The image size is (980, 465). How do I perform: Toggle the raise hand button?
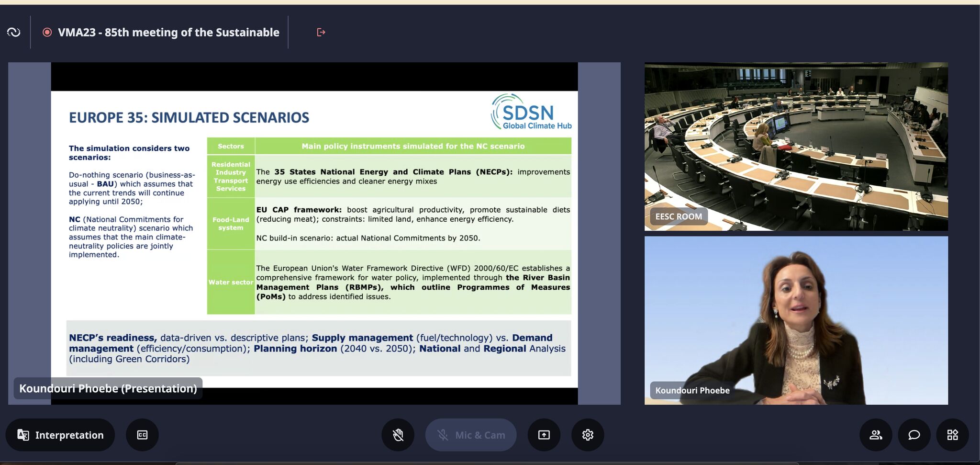click(x=398, y=435)
